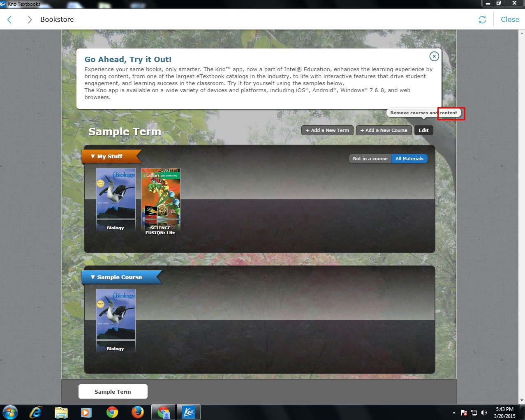Click the Edit button
This screenshot has height=420, width=525.
point(423,130)
